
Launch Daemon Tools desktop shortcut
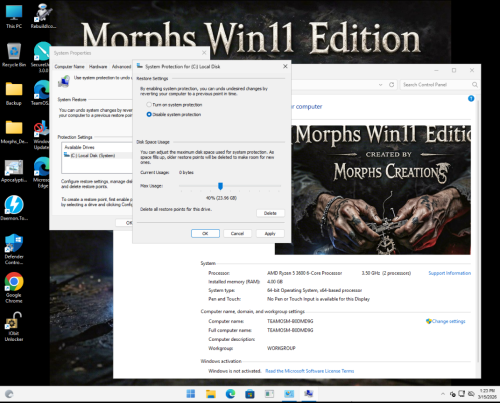coord(14,208)
